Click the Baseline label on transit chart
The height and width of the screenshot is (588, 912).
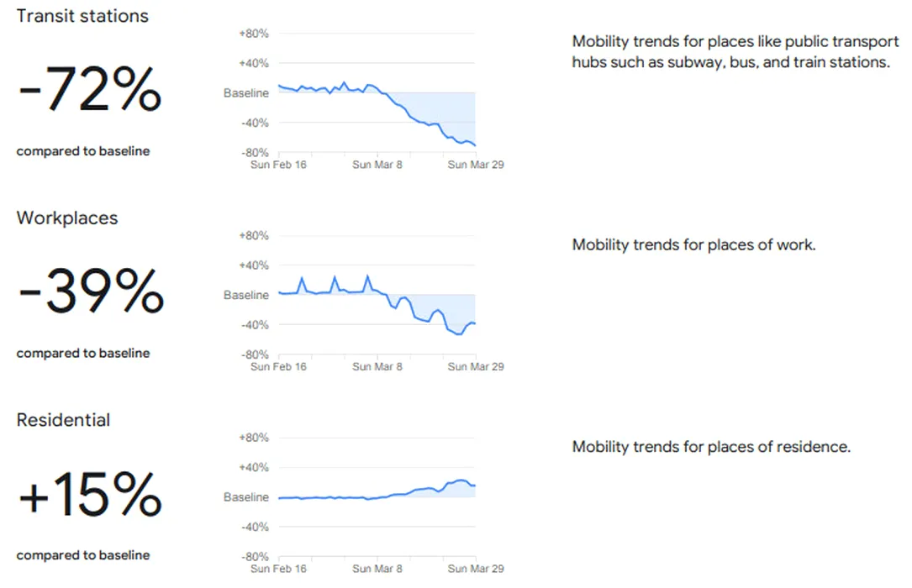click(x=246, y=93)
